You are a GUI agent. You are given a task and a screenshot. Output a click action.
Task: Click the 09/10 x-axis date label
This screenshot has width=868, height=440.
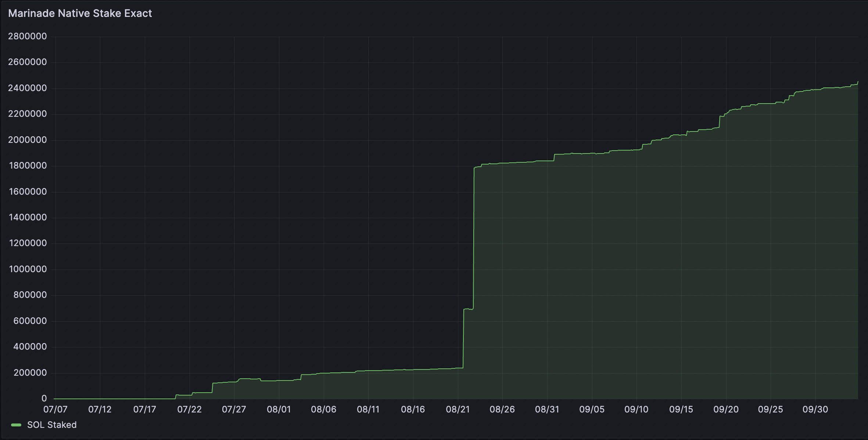click(636, 410)
